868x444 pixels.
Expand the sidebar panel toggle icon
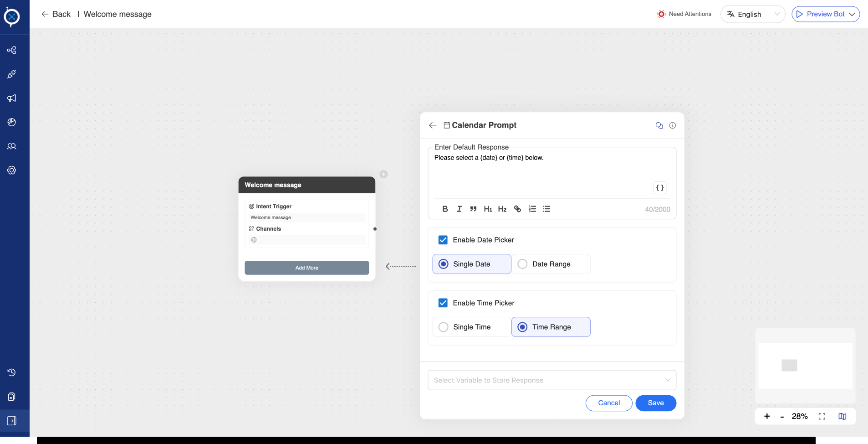pos(12,421)
